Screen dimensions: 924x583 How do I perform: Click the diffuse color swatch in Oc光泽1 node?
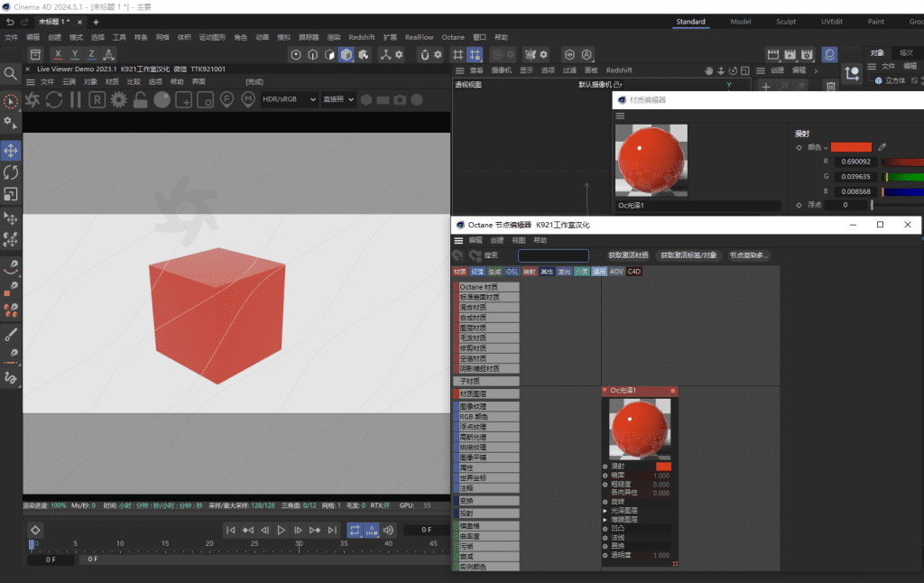(x=663, y=467)
